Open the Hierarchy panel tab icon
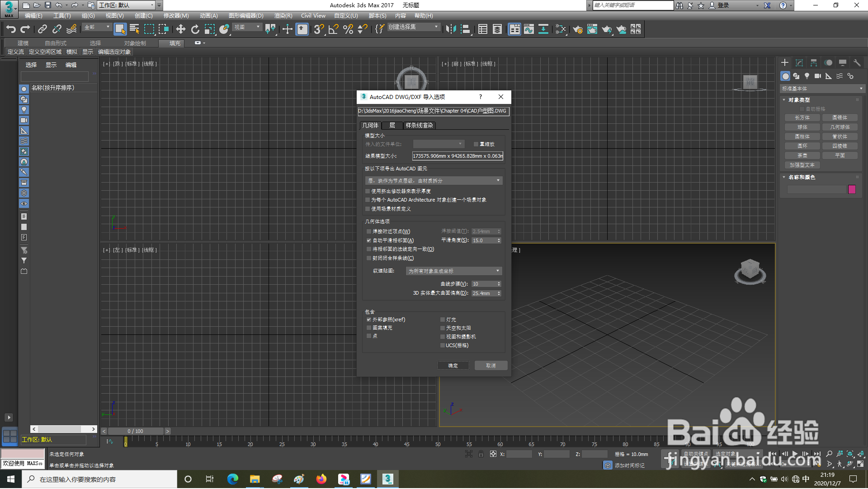Viewport: 868px width, 489px height. 814,63
